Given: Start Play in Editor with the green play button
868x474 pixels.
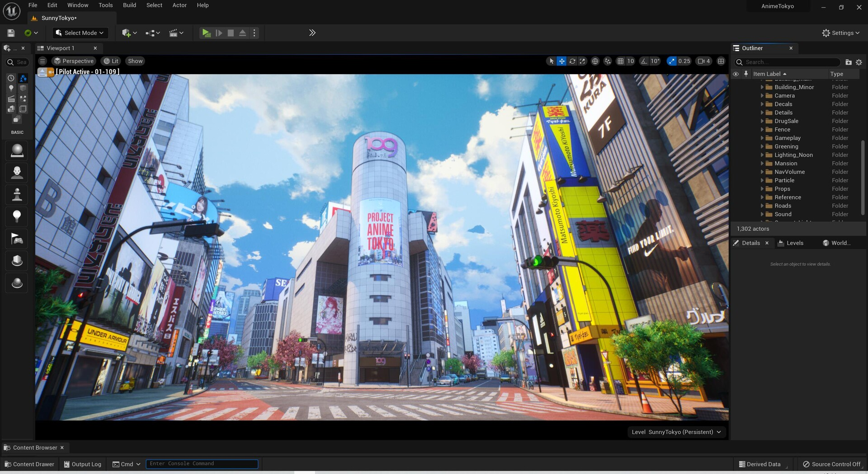Looking at the screenshot, I should click(206, 33).
